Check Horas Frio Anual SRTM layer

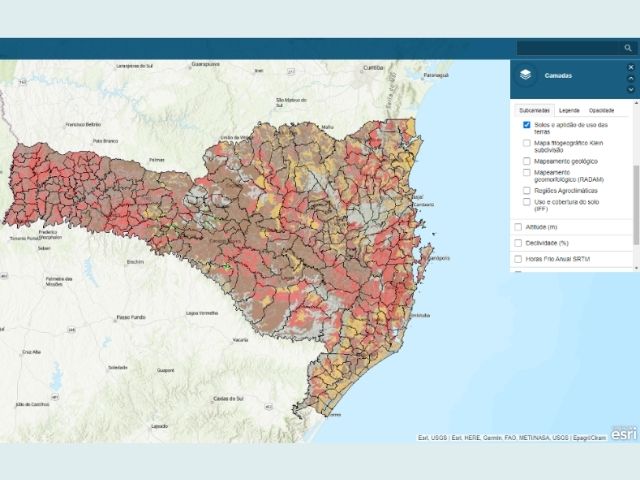(x=518, y=259)
